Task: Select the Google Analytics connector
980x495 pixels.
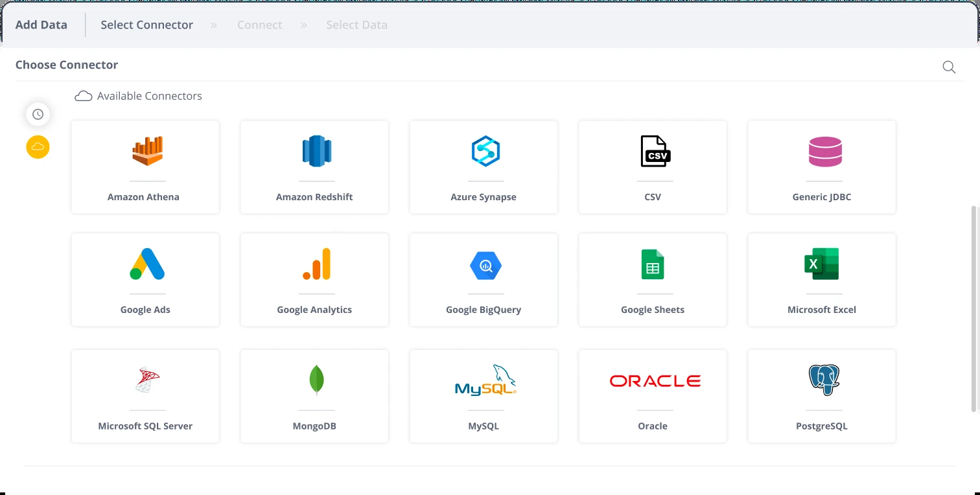Action: click(314, 280)
